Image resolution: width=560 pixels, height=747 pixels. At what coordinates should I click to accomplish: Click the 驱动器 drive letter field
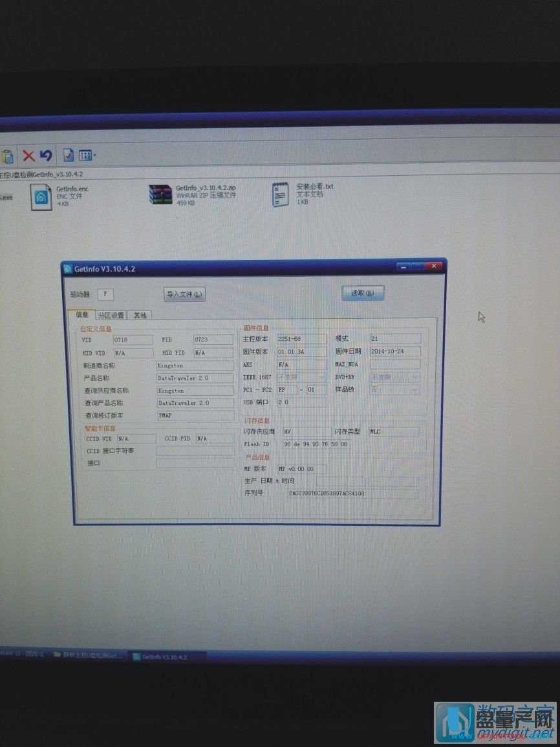(105, 294)
